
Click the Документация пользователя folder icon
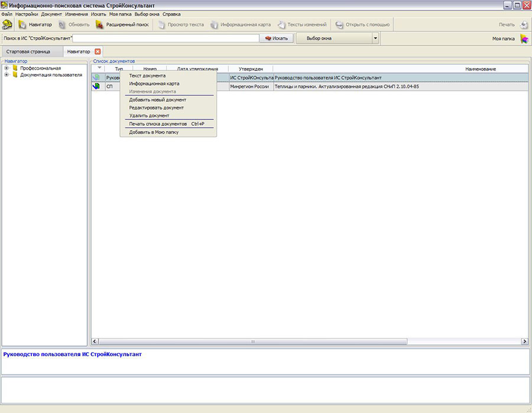[15, 74]
